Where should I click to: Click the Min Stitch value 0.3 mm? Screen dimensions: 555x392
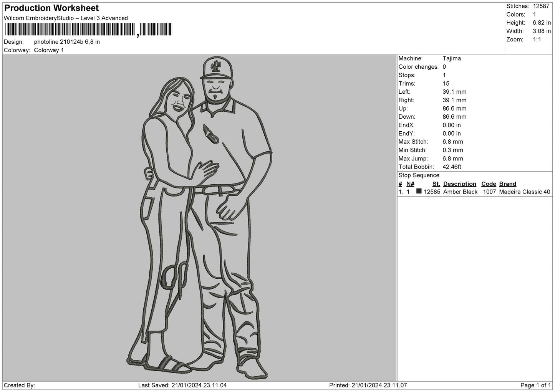(x=453, y=150)
